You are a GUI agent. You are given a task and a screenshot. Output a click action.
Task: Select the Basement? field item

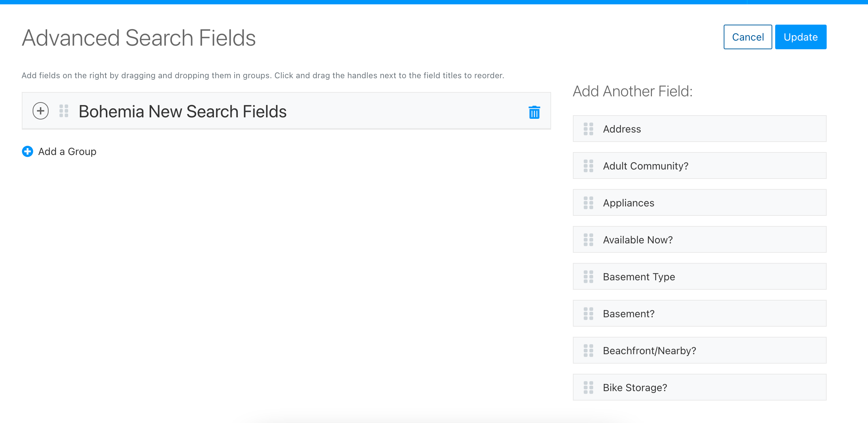(699, 314)
